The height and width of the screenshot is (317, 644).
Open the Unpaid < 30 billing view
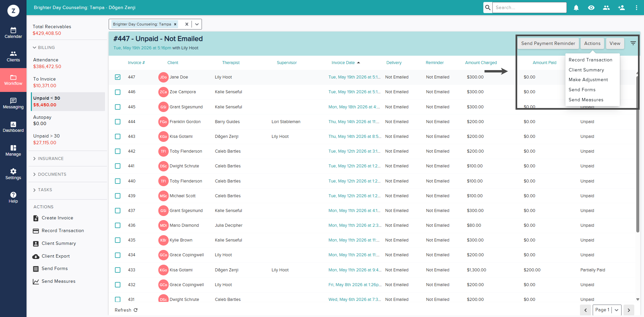pos(68,101)
